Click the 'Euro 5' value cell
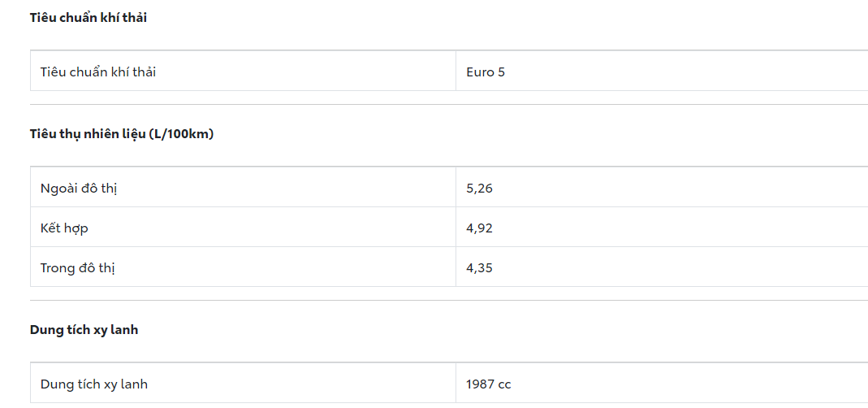This screenshot has width=868, height=408. tap(486, 72)
